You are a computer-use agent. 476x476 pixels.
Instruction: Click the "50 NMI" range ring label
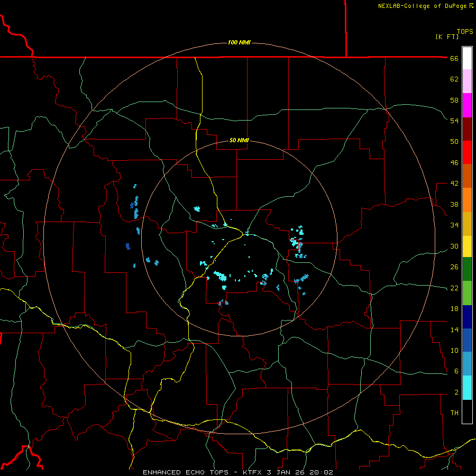tap(239, 140)
